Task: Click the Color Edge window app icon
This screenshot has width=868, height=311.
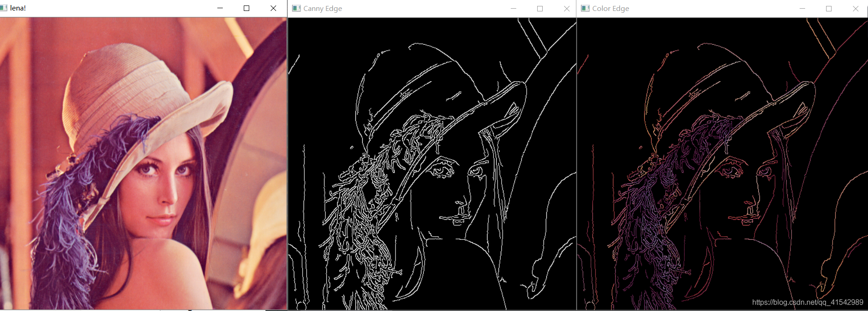Action: 585,8
